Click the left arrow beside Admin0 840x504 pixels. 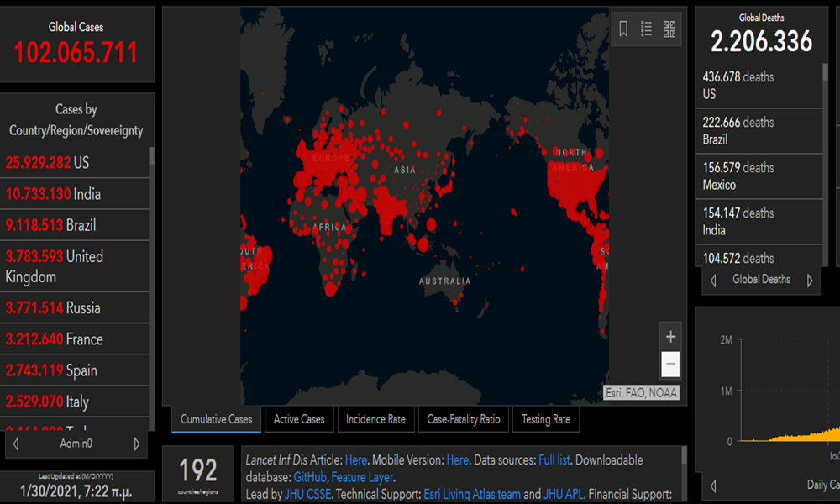18,444
